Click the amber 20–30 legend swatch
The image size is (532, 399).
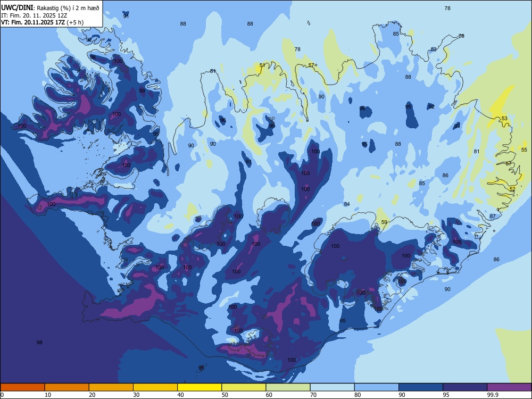click(111, 387)
